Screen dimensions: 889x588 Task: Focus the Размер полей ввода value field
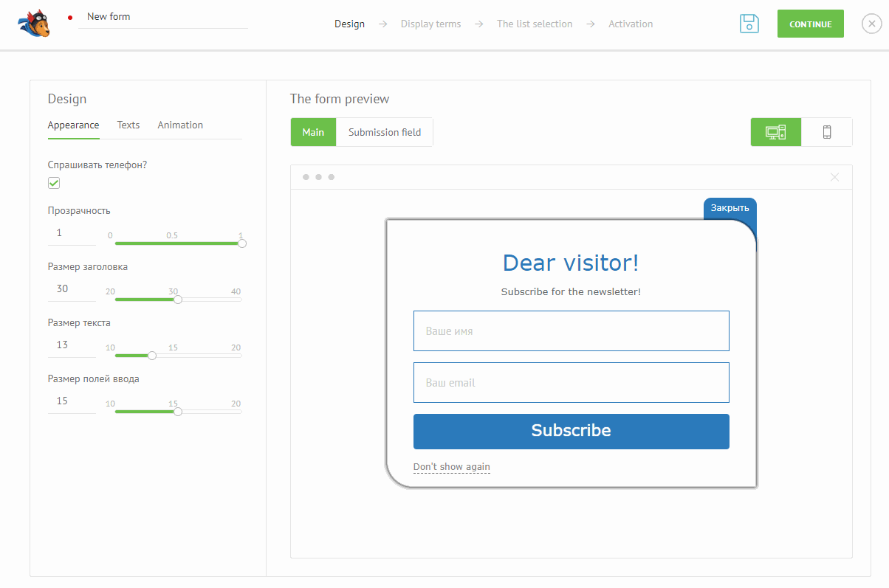pos(72,401)
